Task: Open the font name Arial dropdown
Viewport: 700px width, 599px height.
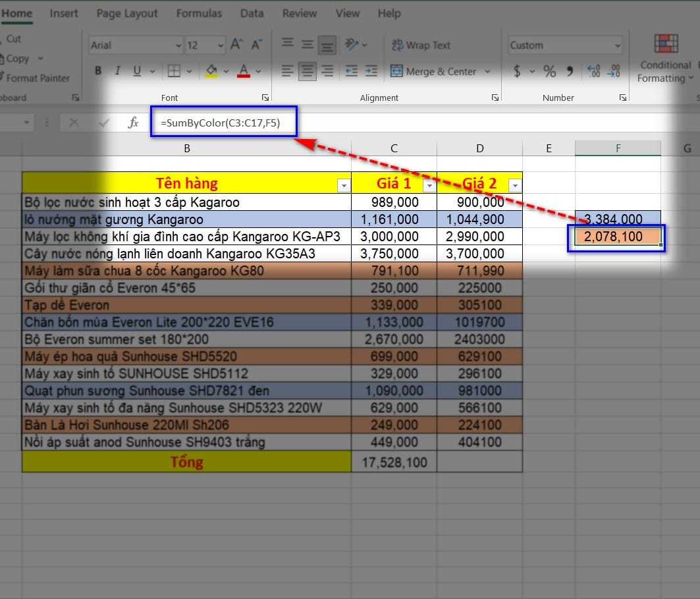Action: click(178, 45)
